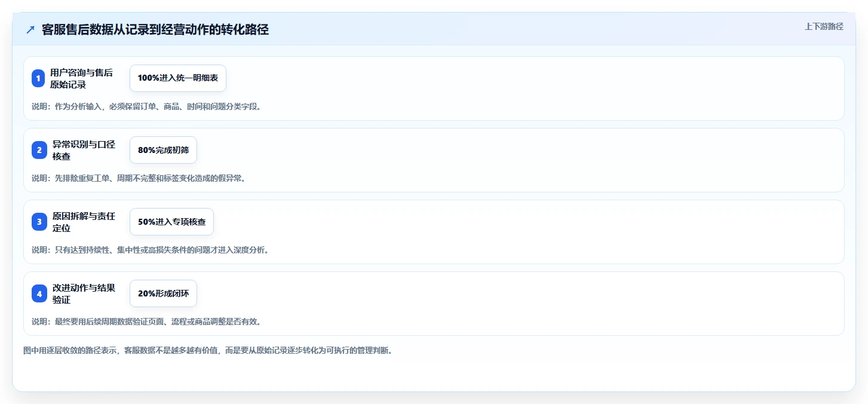Click the 上下游路径 label
Viewport: 868px width, 404px height.
[x=824, y=26]
